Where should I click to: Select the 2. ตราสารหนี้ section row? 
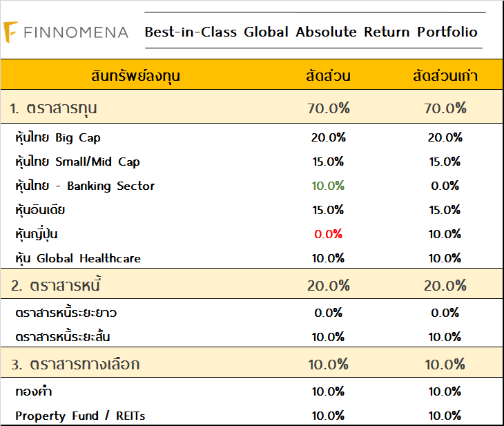[x=57, y=285]
